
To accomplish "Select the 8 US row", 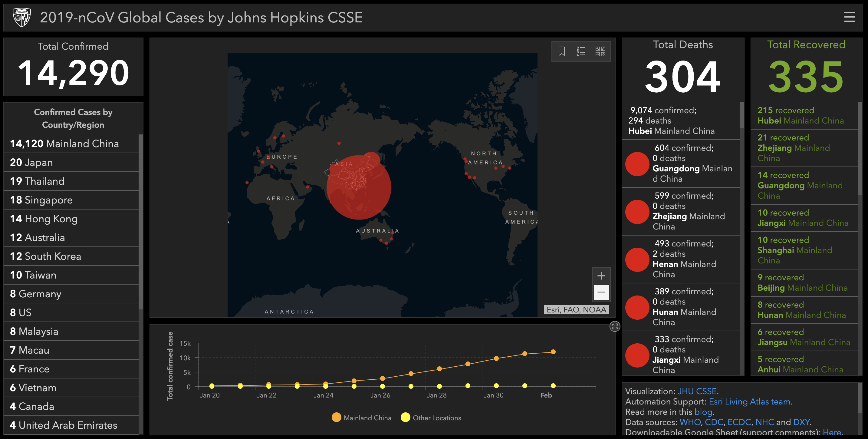I will tap(71, 312).
